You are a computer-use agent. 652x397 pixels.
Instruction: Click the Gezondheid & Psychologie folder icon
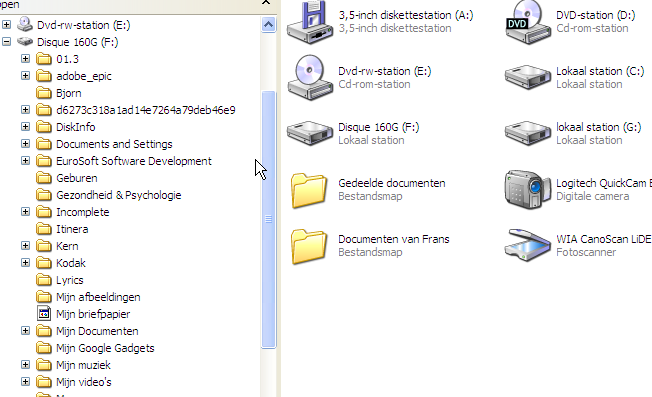(x=44, y=195)
